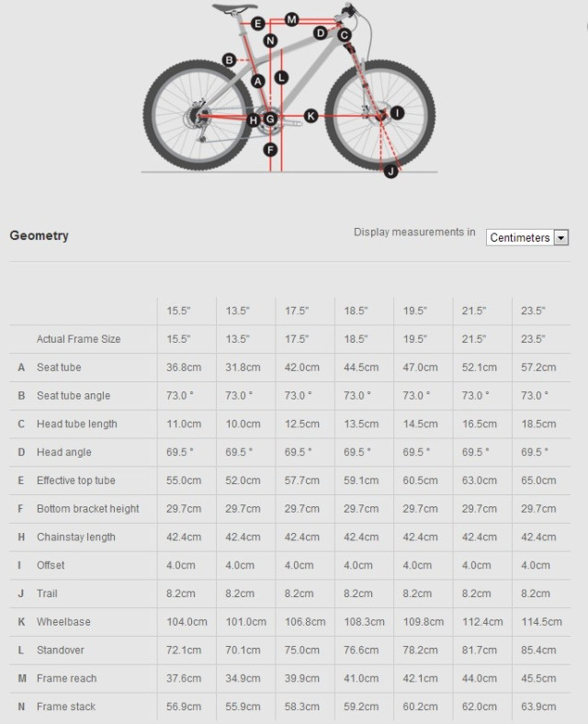Click the K wheelbase marker on diagram
588x724 pixels.
click(x=311, y=116)
